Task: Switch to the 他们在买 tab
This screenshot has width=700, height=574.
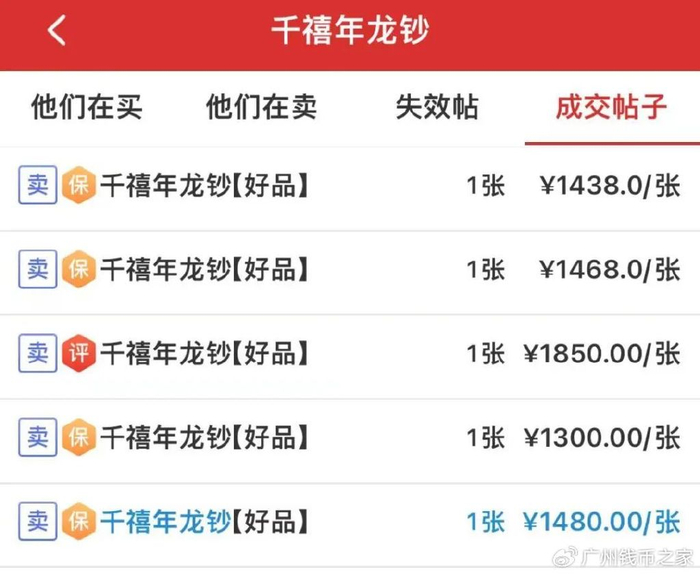Action: point(87,108)
